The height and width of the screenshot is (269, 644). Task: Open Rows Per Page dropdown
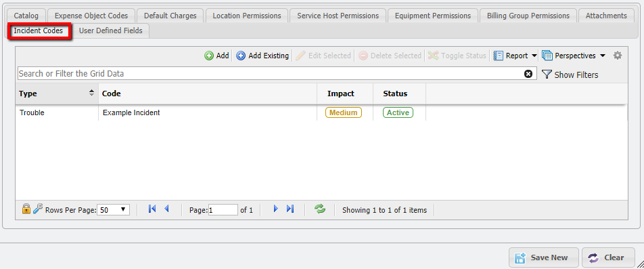click(114, 210)
